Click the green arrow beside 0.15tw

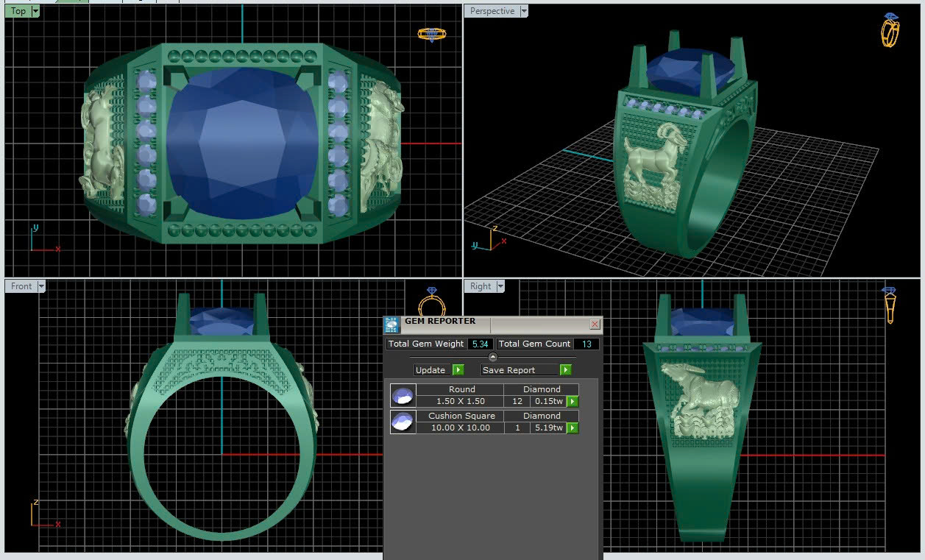(573, 402)
